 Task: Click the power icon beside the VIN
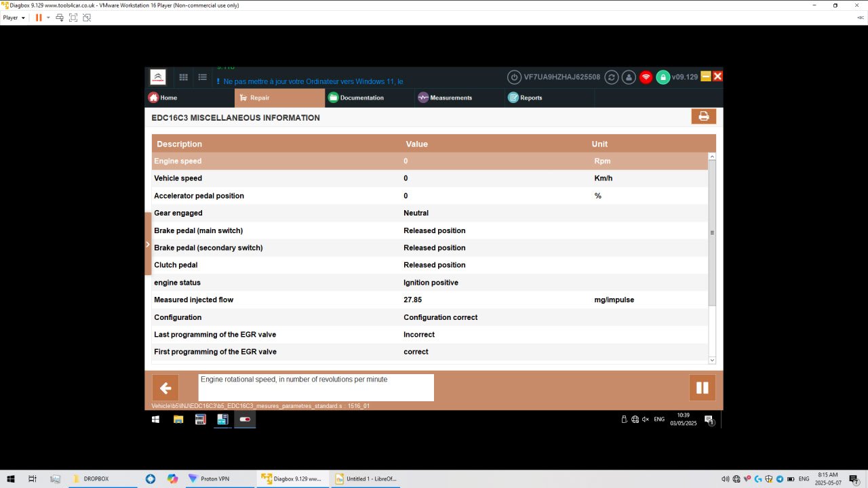coord(514,77)
